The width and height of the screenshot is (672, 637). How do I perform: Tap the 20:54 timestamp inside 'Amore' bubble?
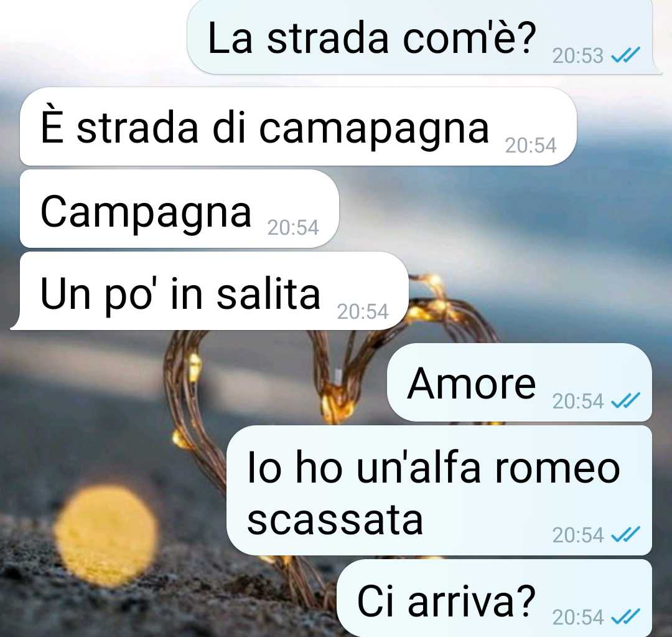[x=577, y=402]
